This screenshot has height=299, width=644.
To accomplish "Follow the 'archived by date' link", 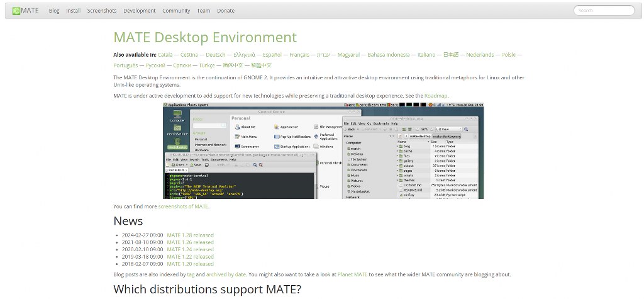I will point(226,274).
